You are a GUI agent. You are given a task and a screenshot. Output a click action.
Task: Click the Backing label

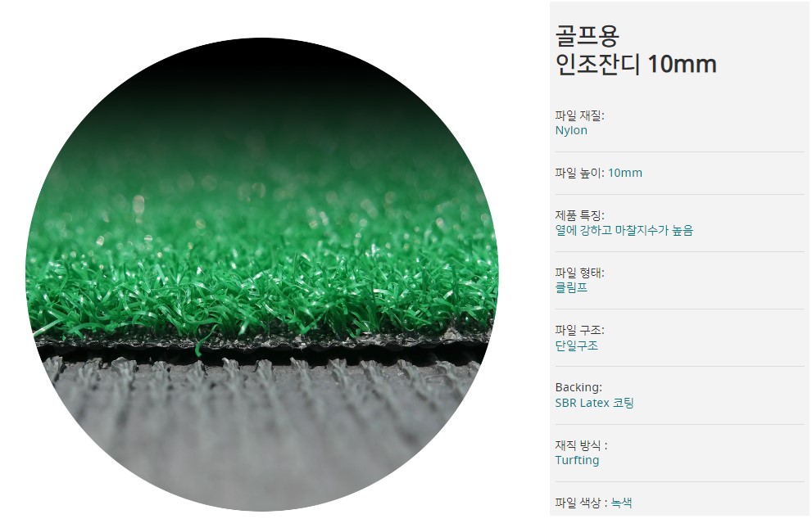click(578, 387)
